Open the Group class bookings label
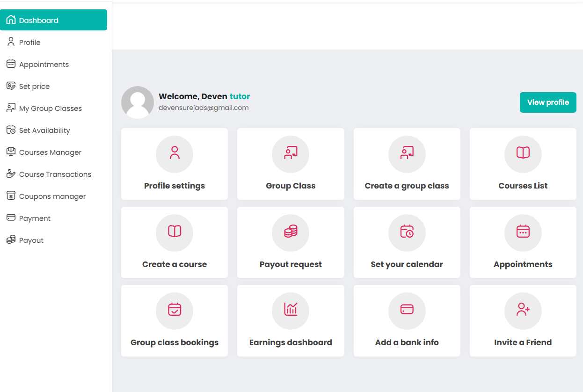Image resolution: width=583 pixels, height=392 pixels. coord(175,342)
